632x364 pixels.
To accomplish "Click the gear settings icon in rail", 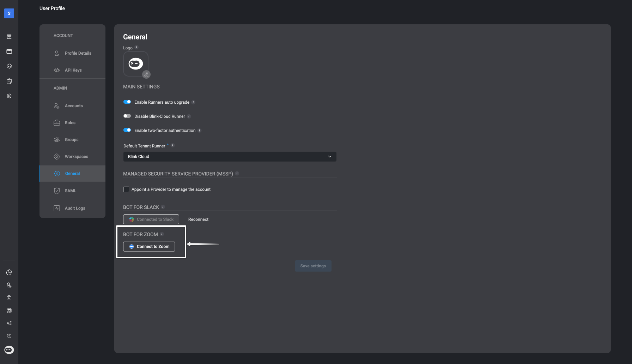I will click(x=9, y=96).
